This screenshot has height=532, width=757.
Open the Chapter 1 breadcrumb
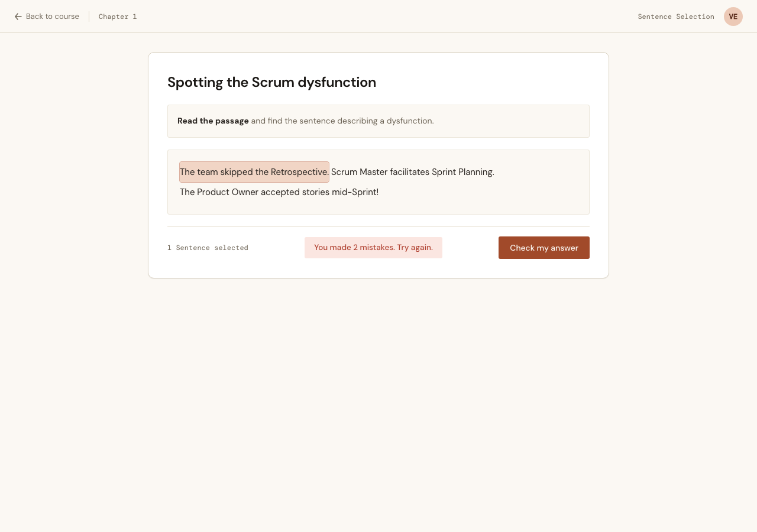pos(118,17)
